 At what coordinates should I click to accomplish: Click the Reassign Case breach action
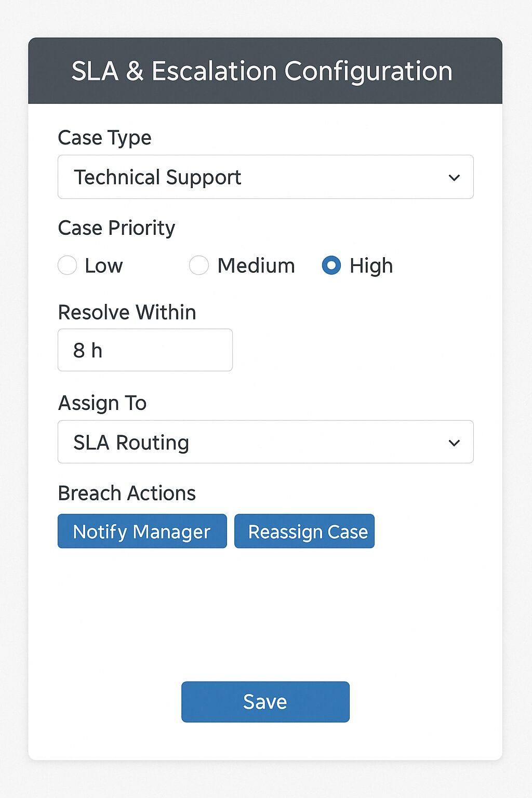pos(304,531)
